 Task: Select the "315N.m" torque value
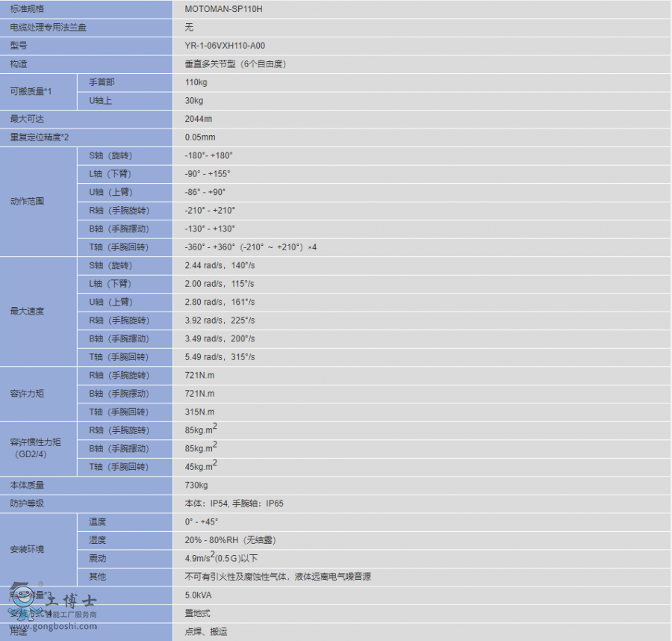[199, 412]
